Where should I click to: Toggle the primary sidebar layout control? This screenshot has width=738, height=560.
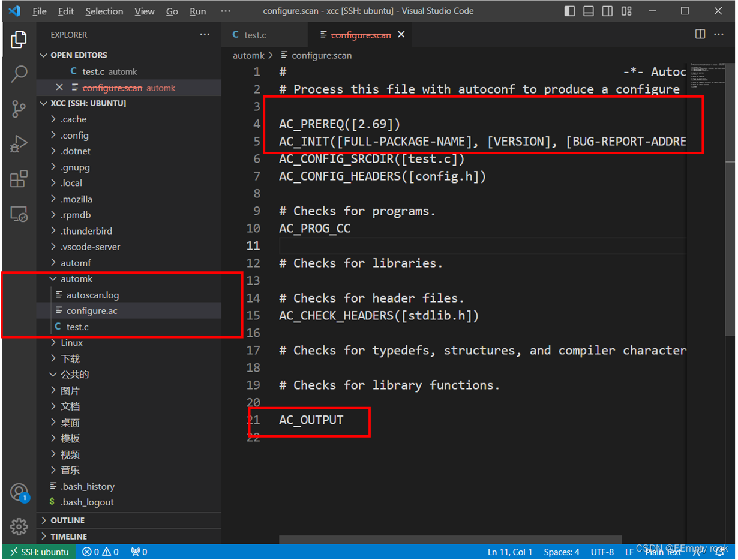pyautogui.click(x=569, y=10)
